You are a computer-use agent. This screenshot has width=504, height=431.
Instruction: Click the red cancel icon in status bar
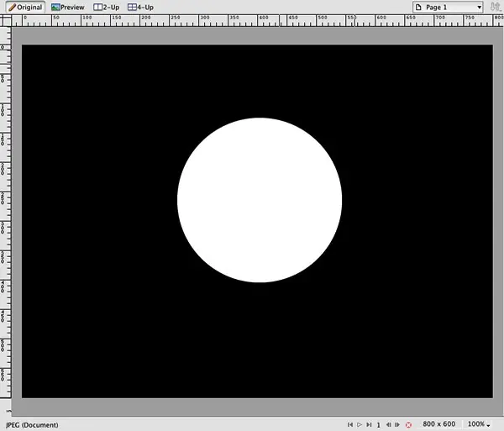(x=408, y=425)
